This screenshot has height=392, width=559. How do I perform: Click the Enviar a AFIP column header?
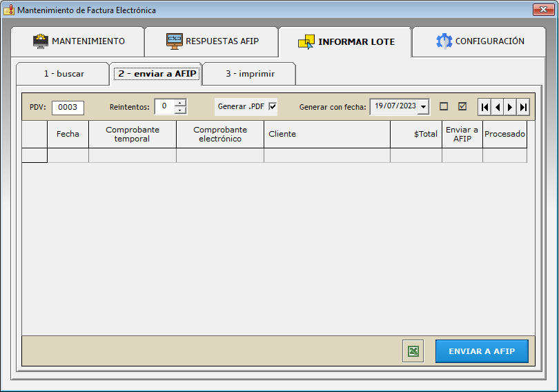point(462,134)
